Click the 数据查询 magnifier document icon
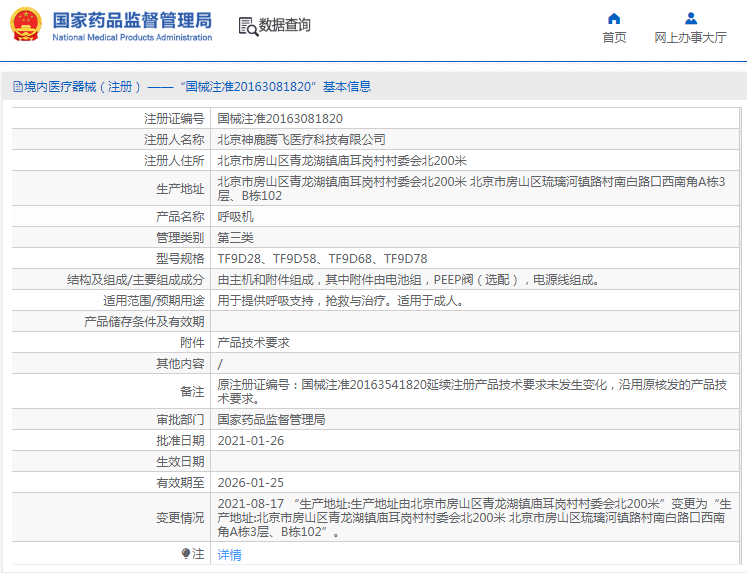Viewport: 747px width, 573px height. [x=248, y=26]
